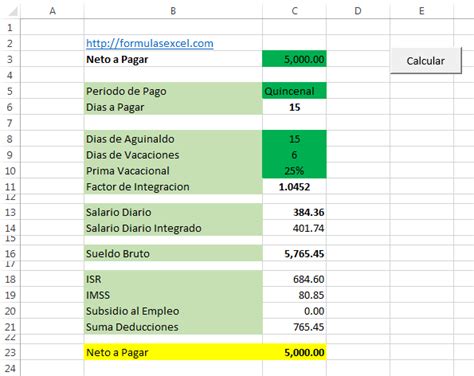474x376 pixels.
Task: Select Suma Deducciones label cell
Action: click(x=173, y=327)
